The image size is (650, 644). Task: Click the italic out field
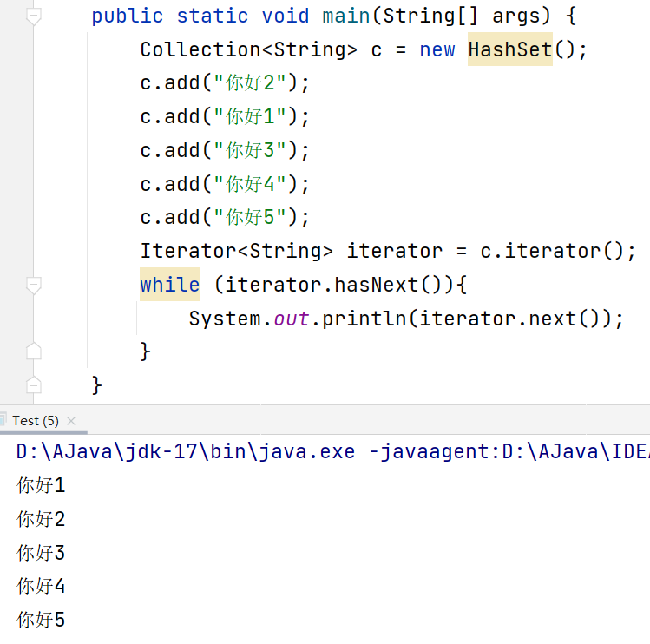pyautogui.click(x=292, y=319)
